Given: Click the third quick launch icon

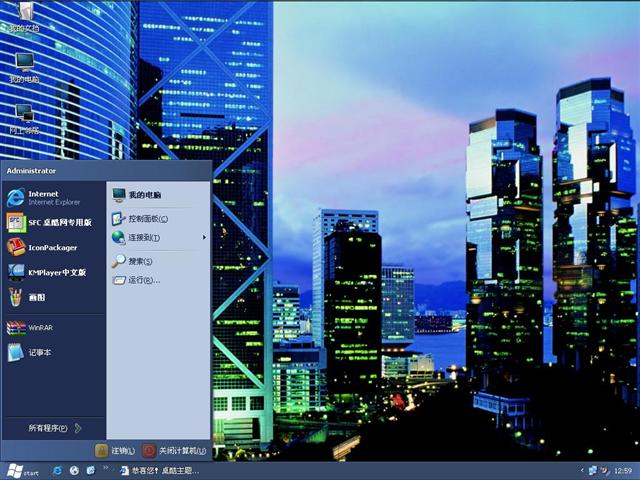Looking at the screenshot, I should (x=90, y=471).
